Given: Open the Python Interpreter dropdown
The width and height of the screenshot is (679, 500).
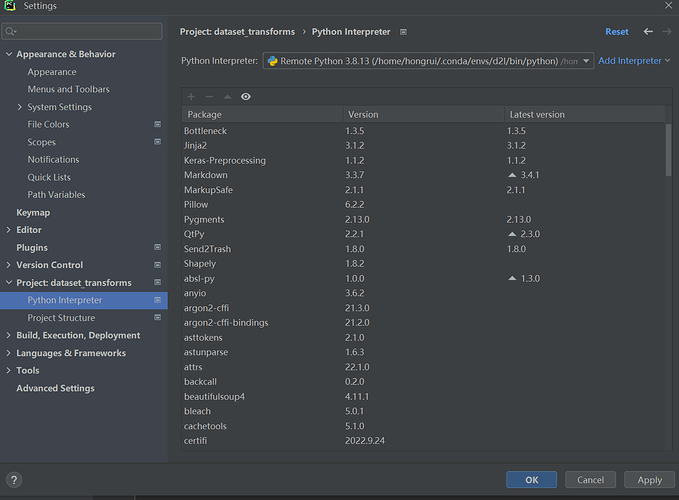Looking at the screenshot, I should pyautogui.click(x=428, y=61).
